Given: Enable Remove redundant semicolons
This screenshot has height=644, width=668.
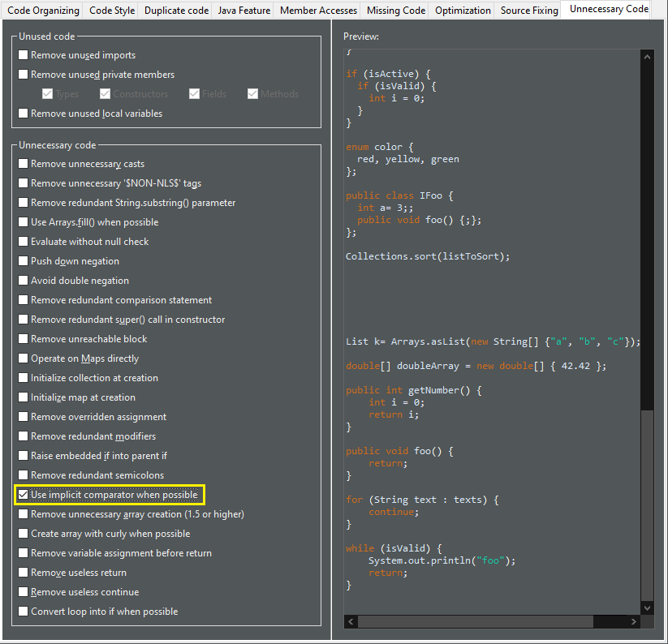Looking at the screenshot, I should (24, 475).
